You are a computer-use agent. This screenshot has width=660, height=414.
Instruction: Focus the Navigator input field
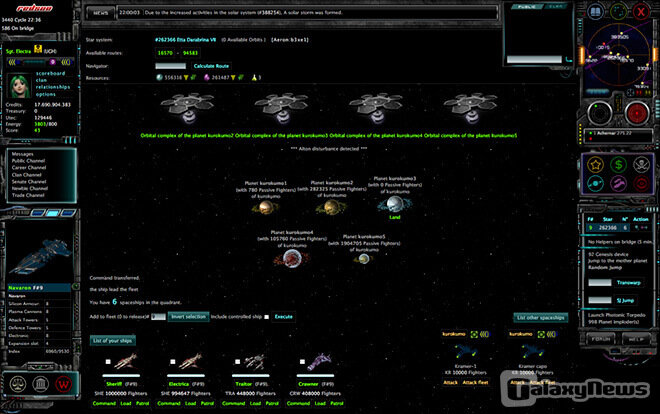coord(170,66)
